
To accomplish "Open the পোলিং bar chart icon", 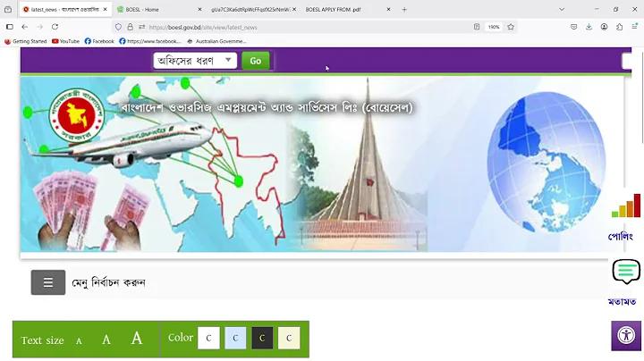I will click(626, 206).
